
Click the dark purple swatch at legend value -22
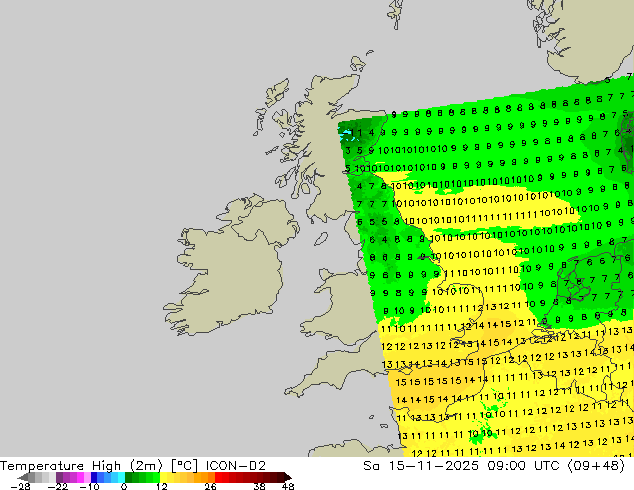[x=59, y=477]
